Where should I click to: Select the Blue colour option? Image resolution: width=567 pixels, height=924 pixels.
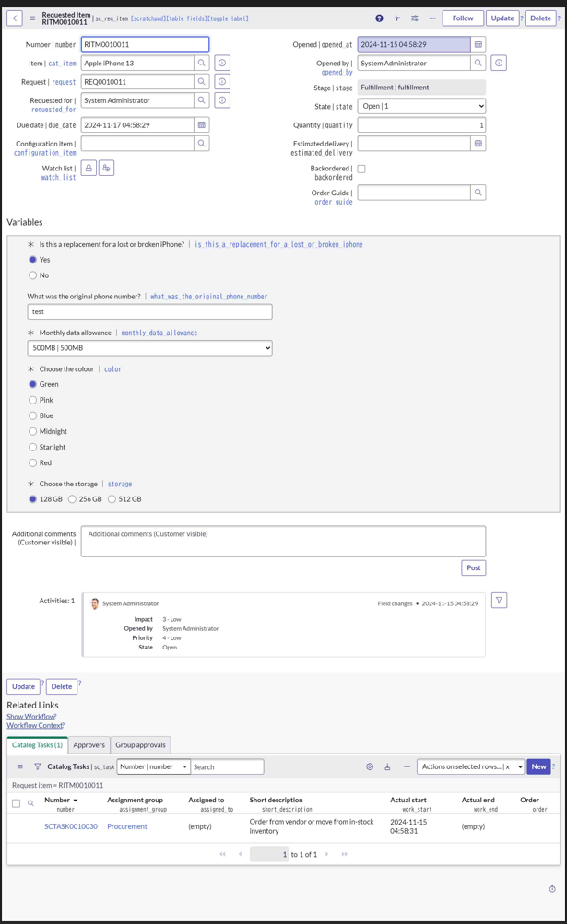[33, 415]
